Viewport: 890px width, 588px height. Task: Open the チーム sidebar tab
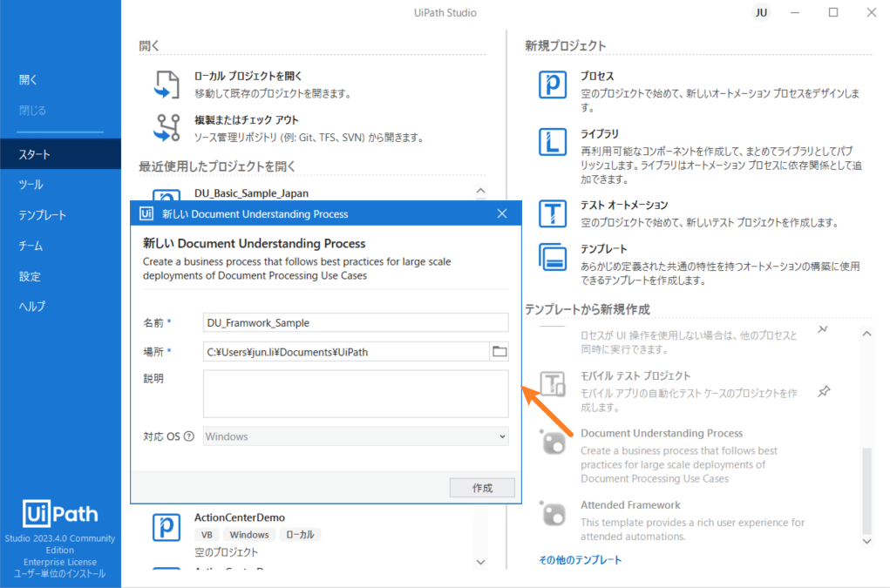point(60,246)
